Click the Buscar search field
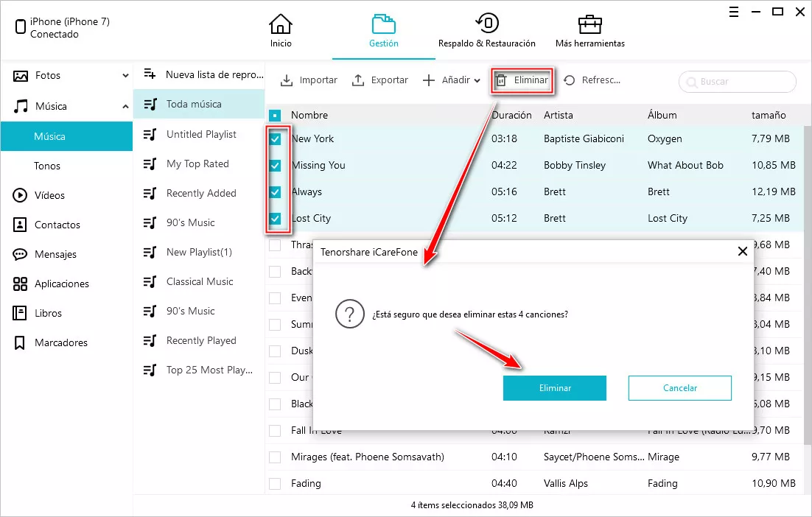812x517 pixels. tap(744, 82)
